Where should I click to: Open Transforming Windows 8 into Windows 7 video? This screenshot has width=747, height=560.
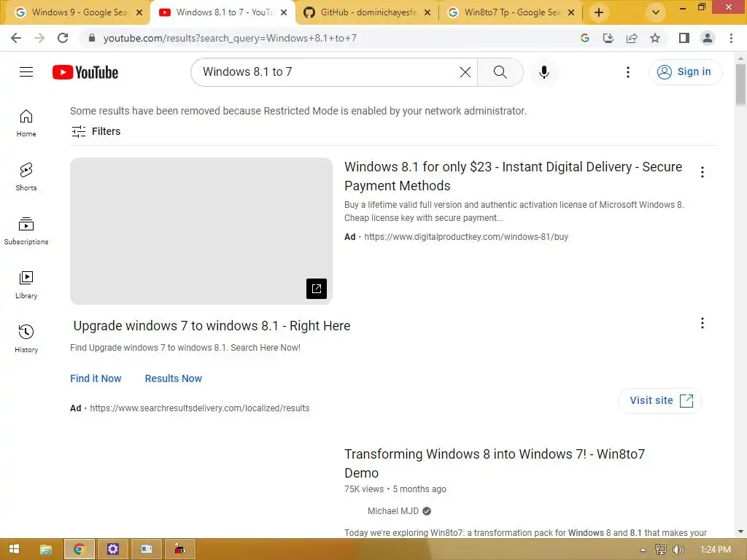495,463
